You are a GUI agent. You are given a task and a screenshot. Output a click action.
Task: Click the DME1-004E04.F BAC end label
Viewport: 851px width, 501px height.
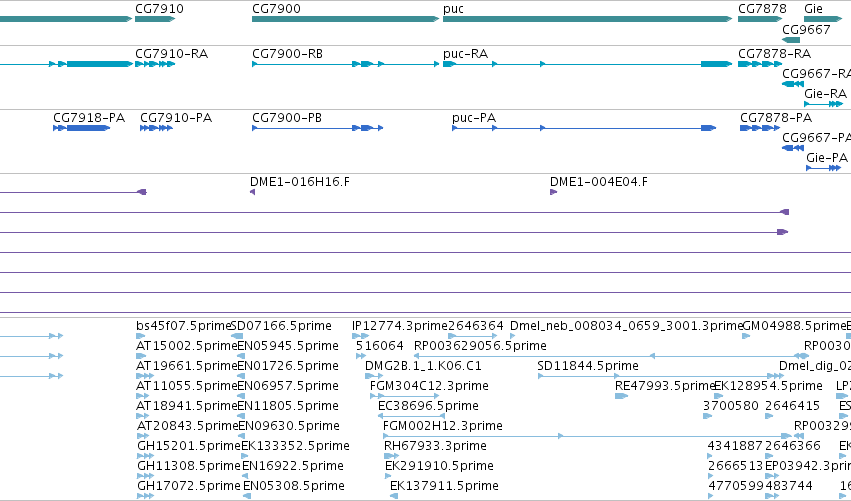coord(599,182)
